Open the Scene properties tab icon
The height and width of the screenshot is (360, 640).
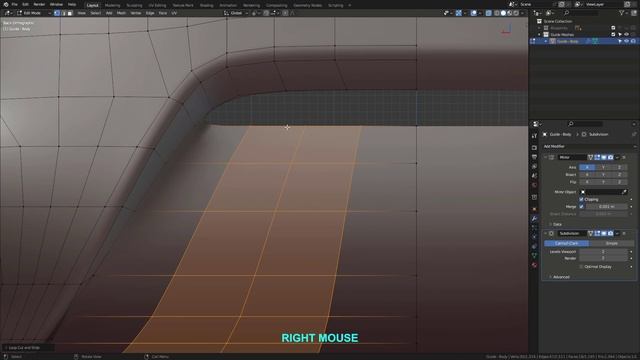pos(534,176)
